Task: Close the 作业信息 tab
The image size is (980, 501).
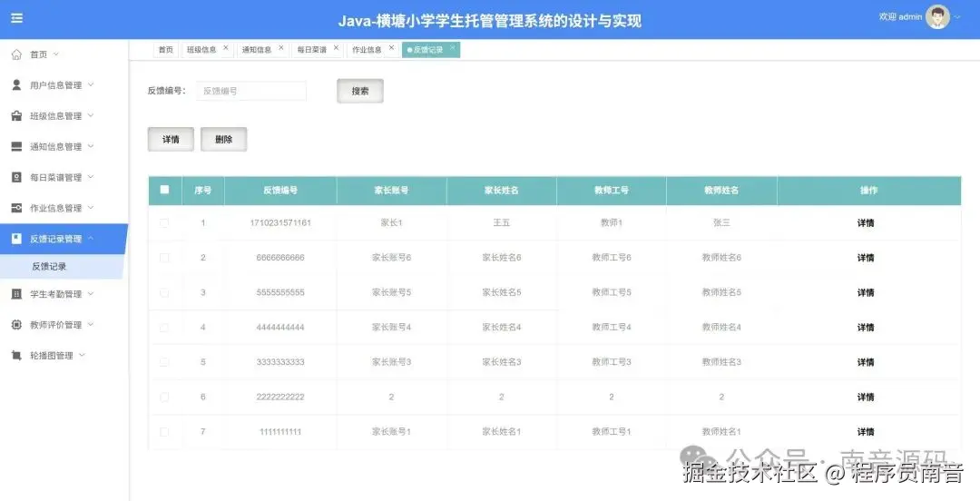Action: tap(391, 47)
